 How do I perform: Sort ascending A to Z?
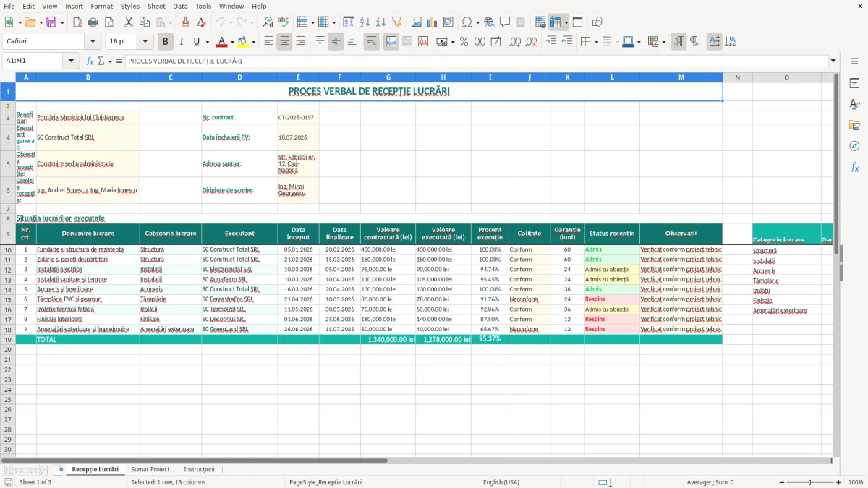point(365,22)
